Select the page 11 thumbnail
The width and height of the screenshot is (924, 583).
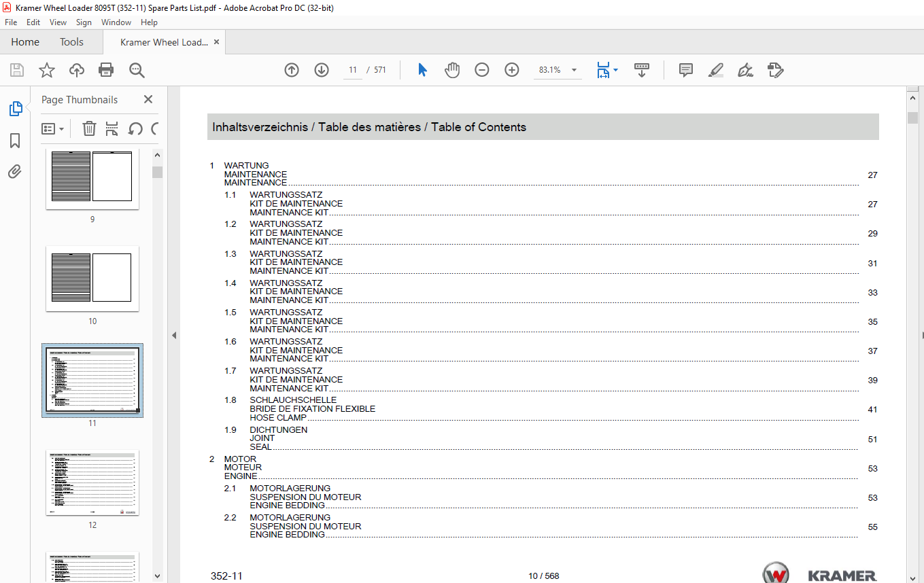point(92,380)
